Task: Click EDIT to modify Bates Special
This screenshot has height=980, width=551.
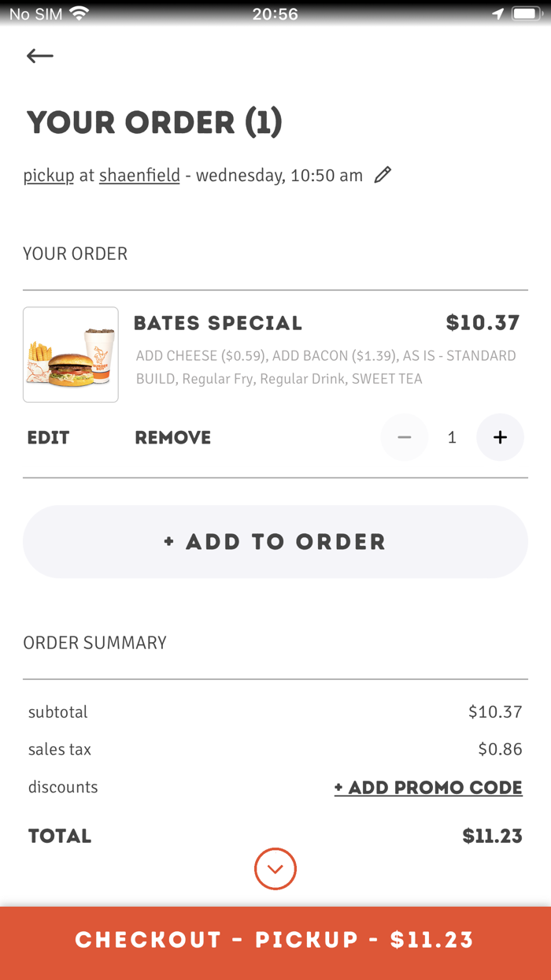Action: [48, 437]
